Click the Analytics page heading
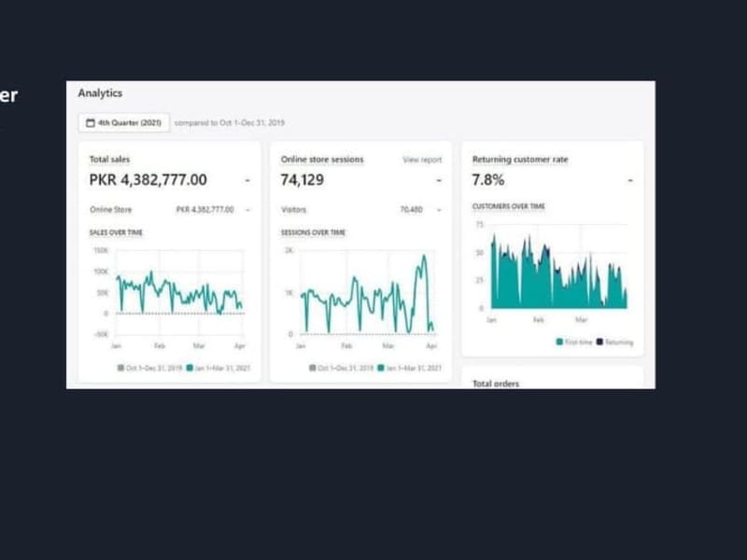The height and width of the screenshot is (560, 747). (x=100, y=92)
